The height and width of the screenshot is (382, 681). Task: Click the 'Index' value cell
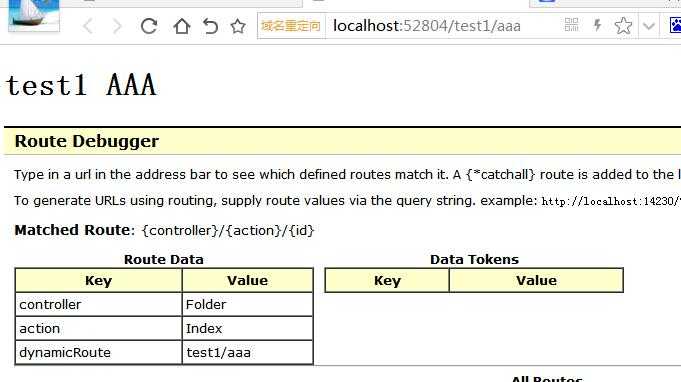[248, 329]
